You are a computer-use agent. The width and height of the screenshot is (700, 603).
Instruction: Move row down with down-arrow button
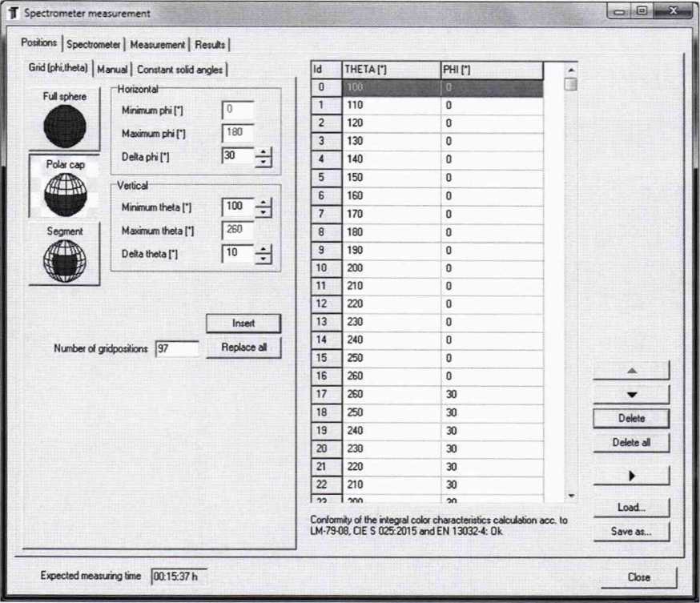pos(630,394)
